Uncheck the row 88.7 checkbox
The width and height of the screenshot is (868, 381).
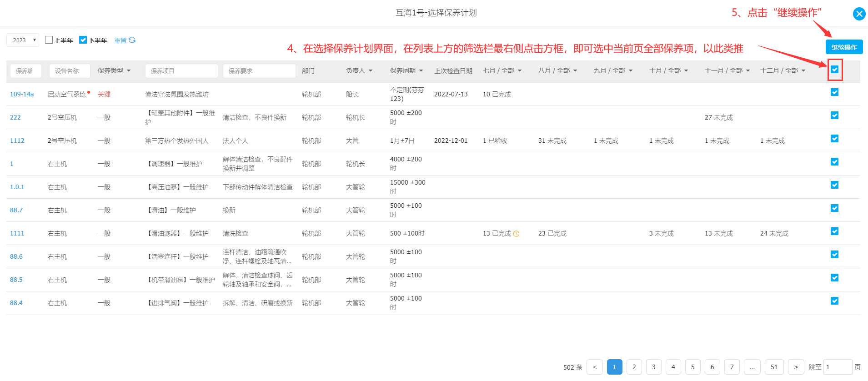point(834,208)
